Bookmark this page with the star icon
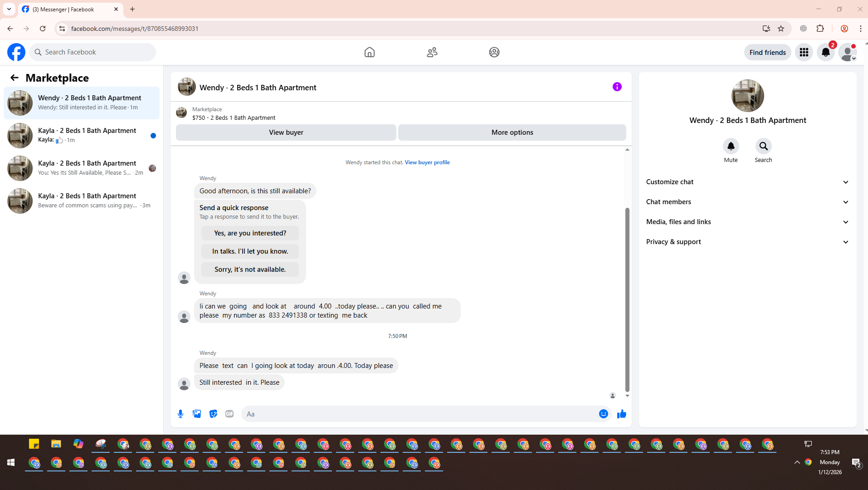 pyautogui.click(x=781, y=29)
